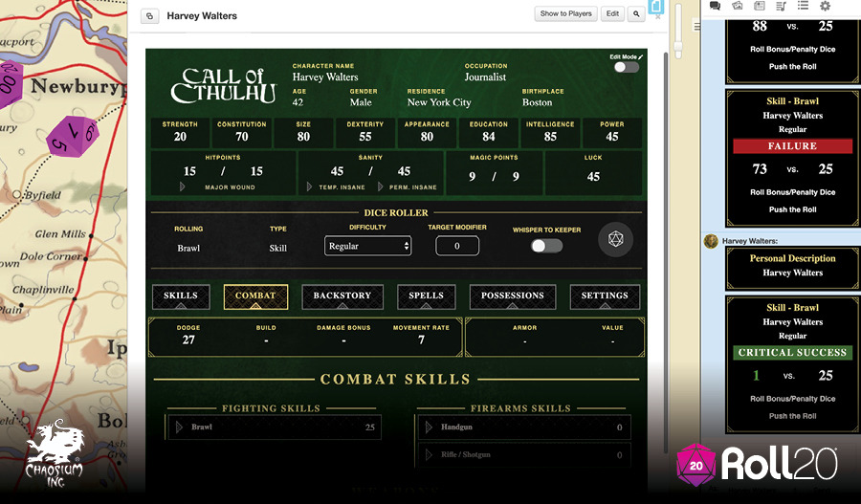Click the Size value 80

click(303, 137)
